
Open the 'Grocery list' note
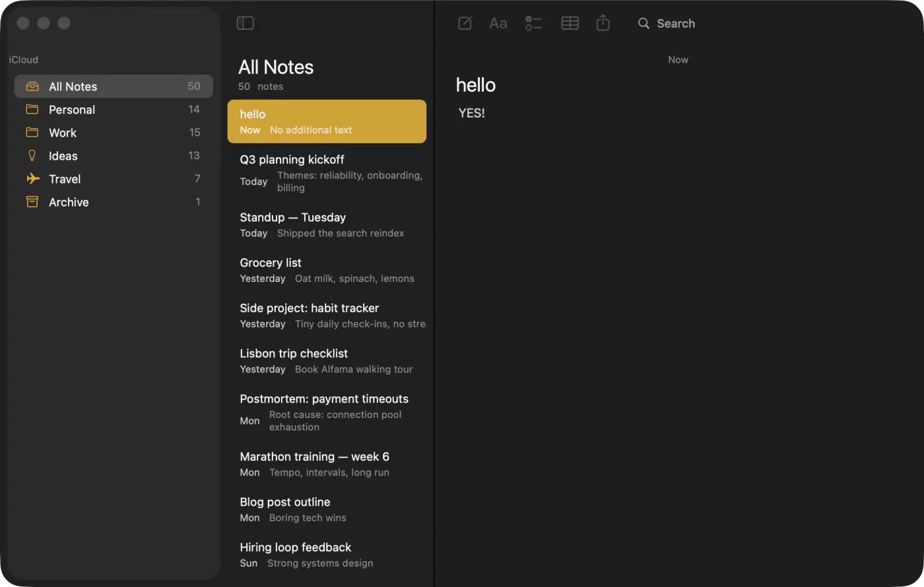327,270
